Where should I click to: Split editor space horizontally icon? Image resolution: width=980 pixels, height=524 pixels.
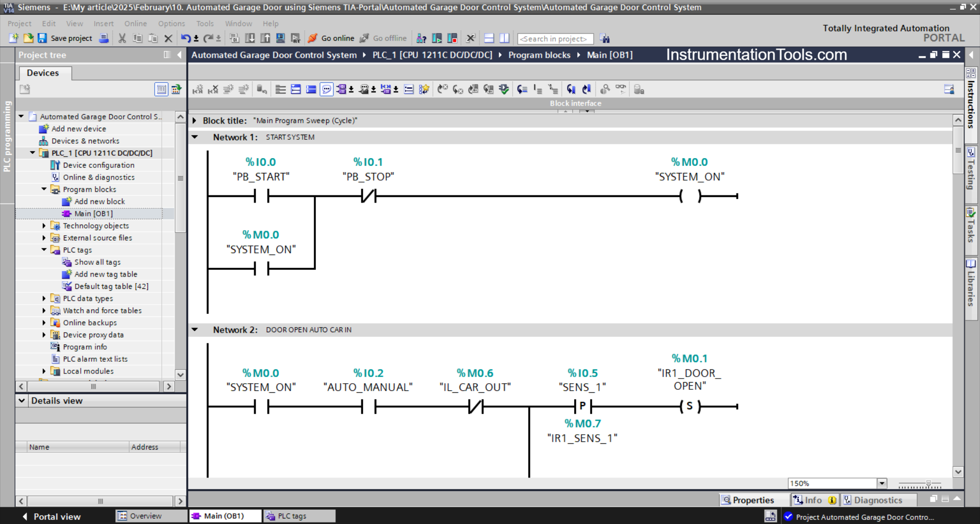pos(489,38)
